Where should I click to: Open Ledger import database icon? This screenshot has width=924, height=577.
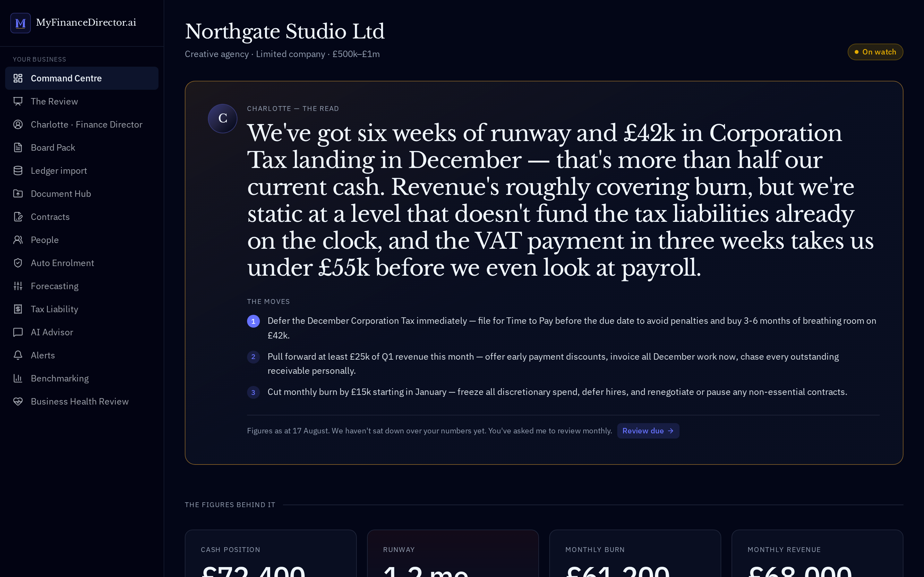(x=18, y=171)
